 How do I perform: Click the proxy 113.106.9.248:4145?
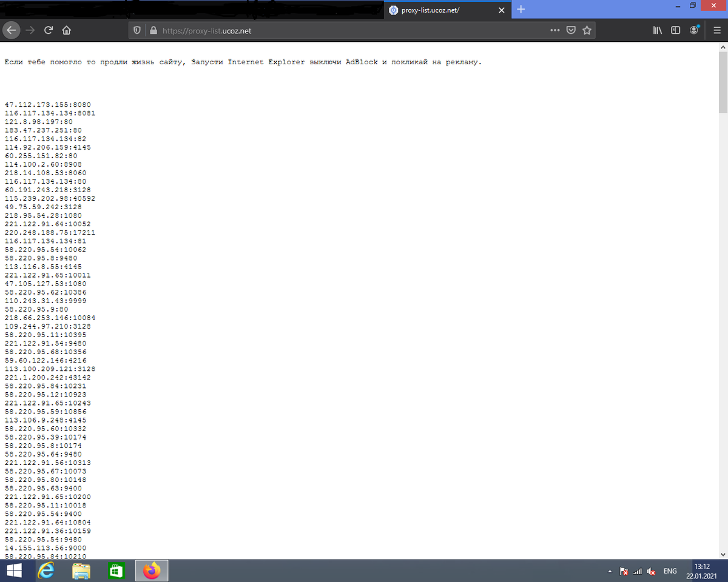coord(45,419)
